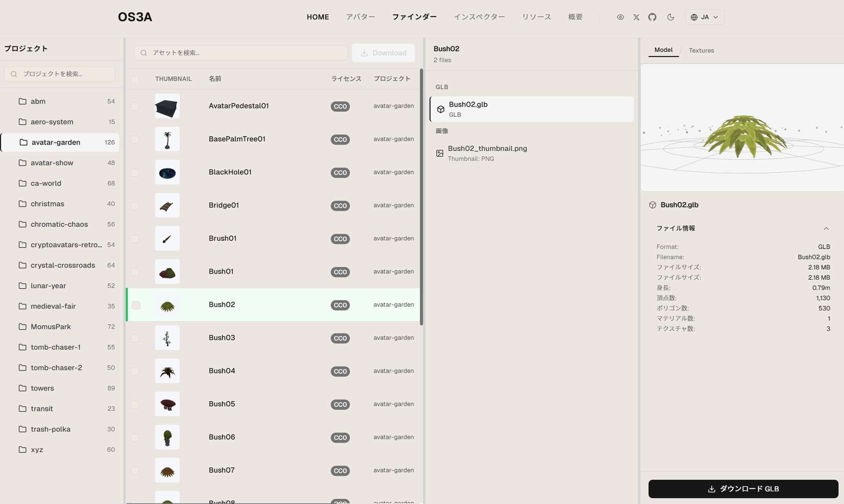Click the eye visibility icon in header
Screen dimensions: 844x504
pos(620,17)
